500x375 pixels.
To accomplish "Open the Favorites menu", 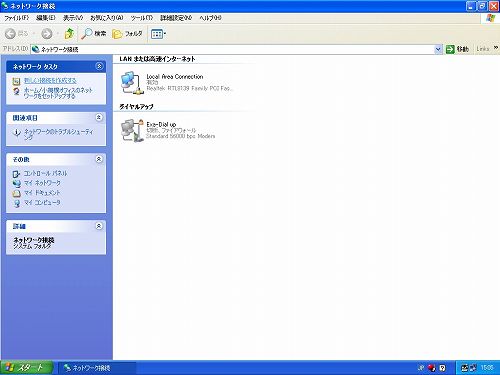I will click(x=107, y=18).
